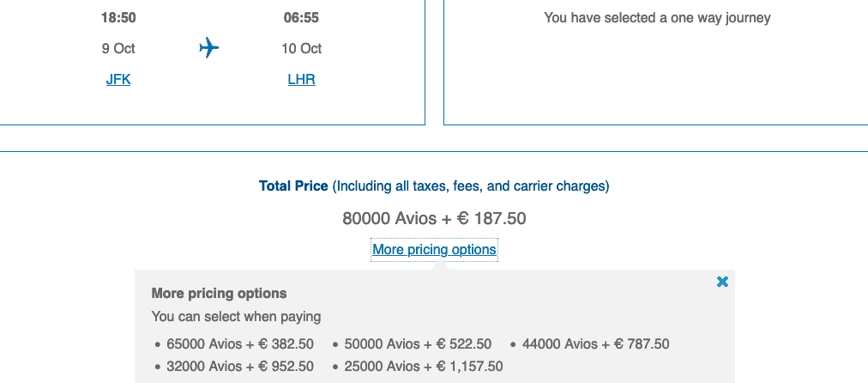Viewport: 868px width, 383px height.
Task: Select the 65000 Avios + € 382.50 option
Action: (240, 343)
